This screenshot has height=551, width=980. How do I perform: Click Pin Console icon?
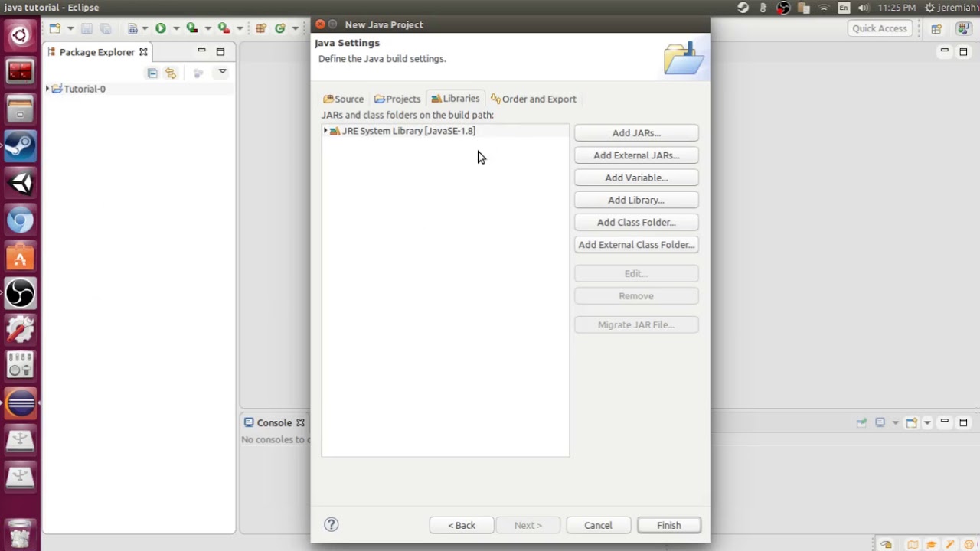point(861,422)
